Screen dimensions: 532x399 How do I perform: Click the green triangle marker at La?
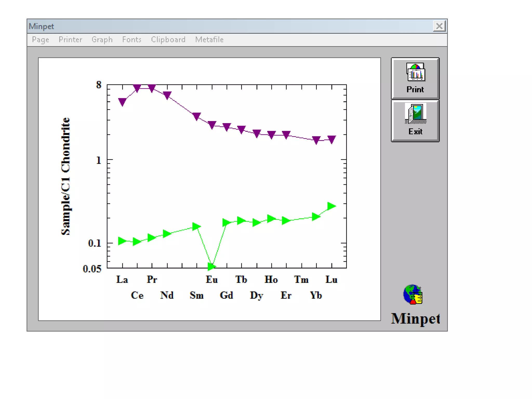(x=122, y=241)
